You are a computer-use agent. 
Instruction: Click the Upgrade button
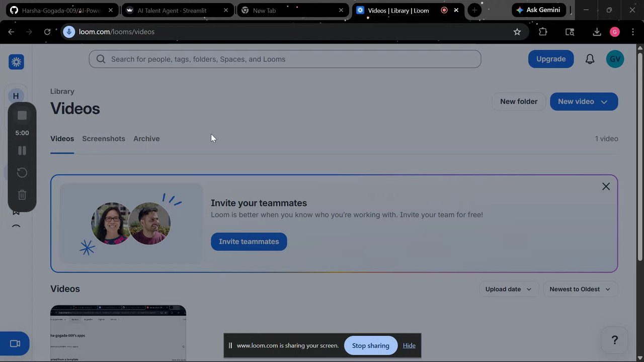pos(551,59)
